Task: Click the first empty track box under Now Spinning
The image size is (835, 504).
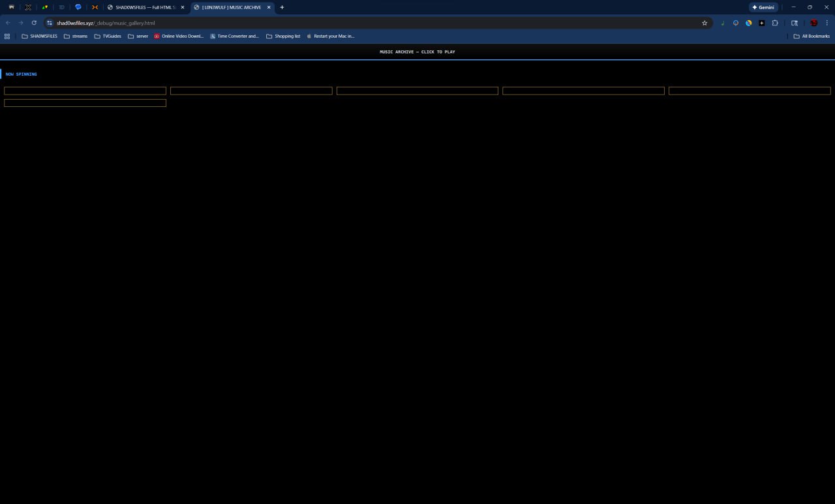Action: click(85, 91)
